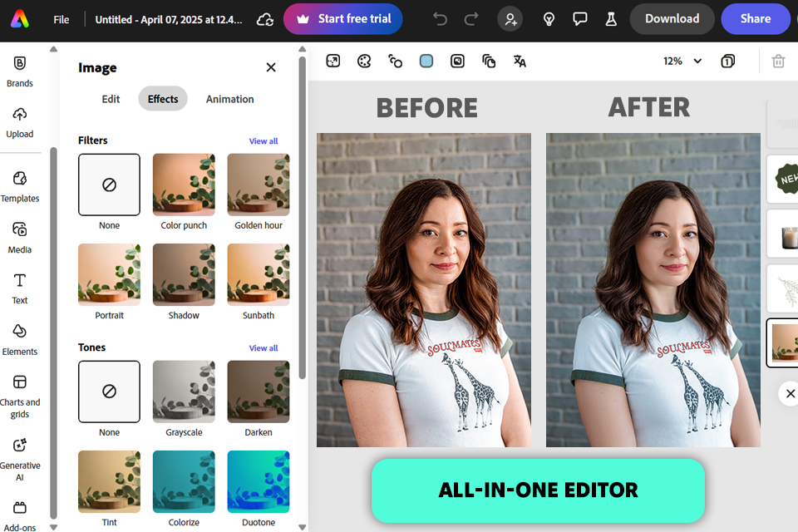Close the Image panel
Screen dimensions: 798x532
(271, 67)
